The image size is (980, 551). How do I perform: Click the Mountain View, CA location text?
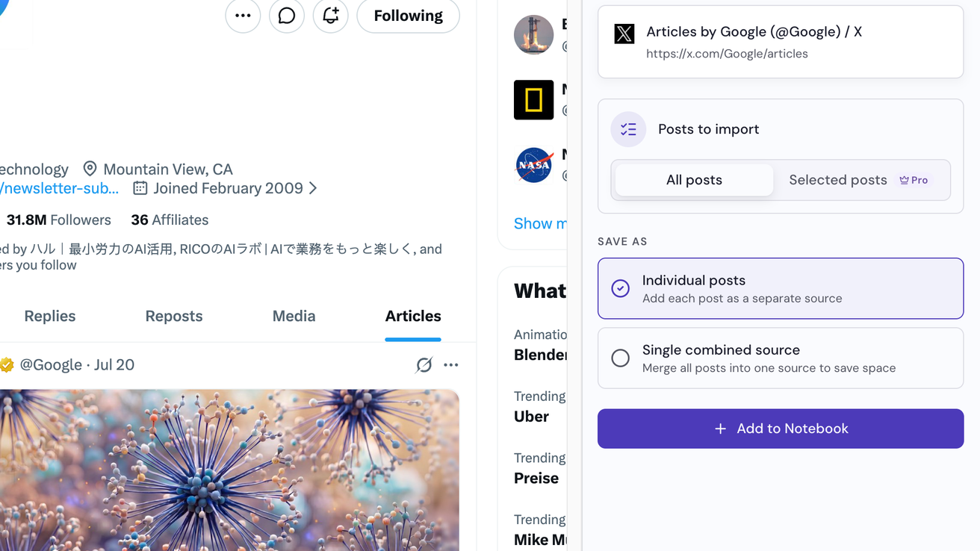point(168,169)
